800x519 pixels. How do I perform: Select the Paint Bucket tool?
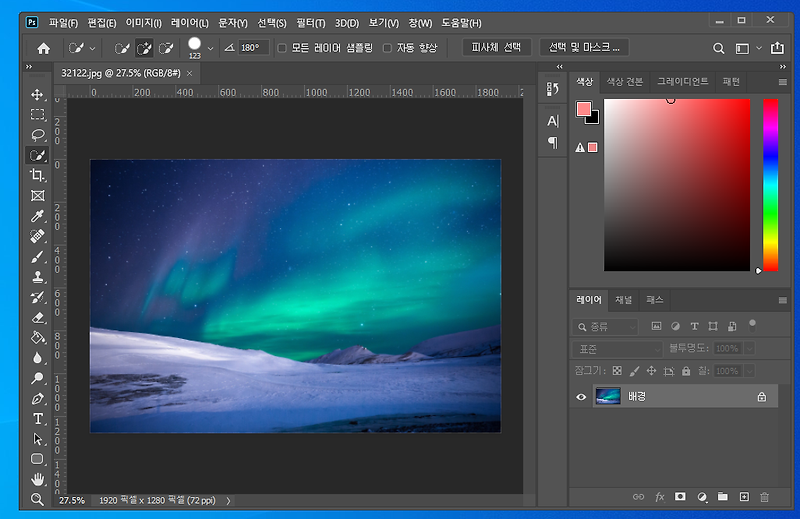(37, 338)
